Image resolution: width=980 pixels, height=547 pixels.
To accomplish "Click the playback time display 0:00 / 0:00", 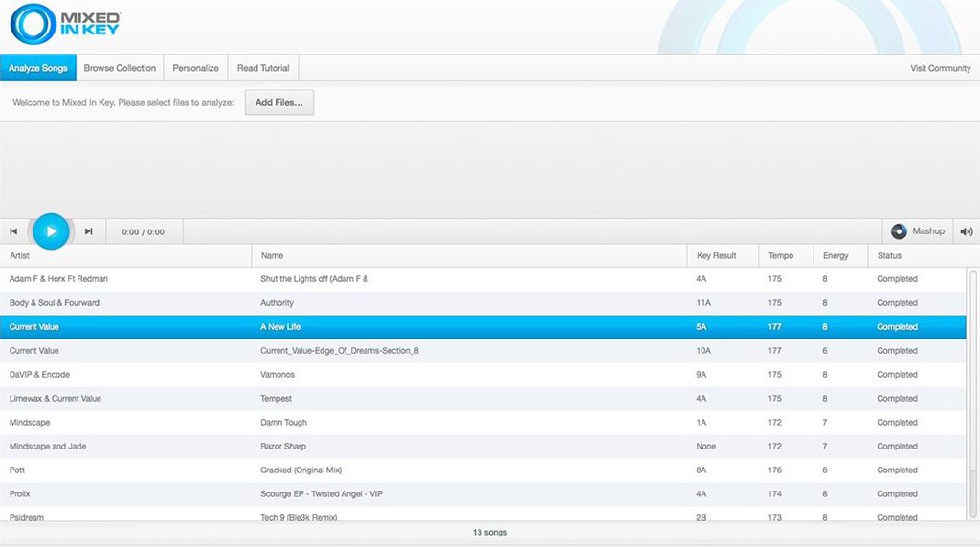I will (x=144, y=231).
